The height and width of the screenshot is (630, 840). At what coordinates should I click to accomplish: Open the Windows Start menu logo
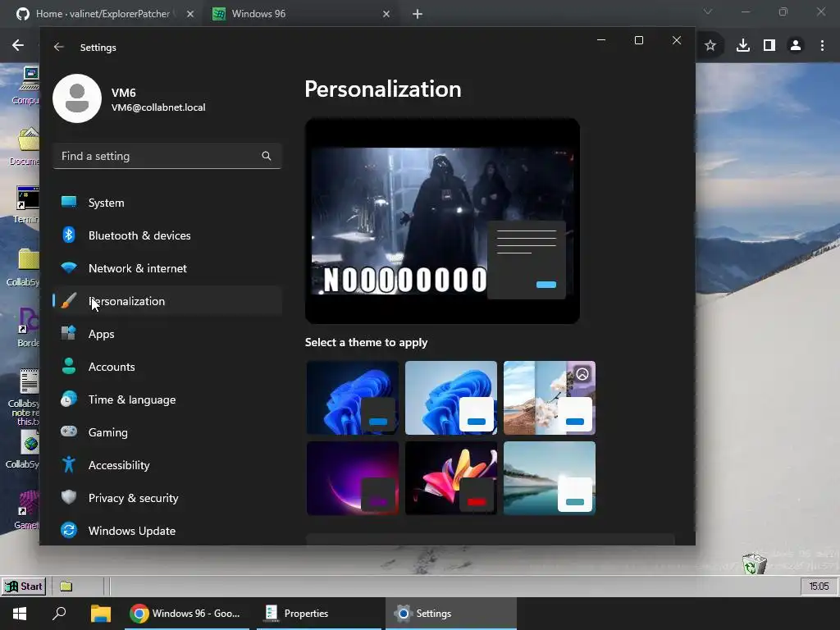(x=20, y=614)
